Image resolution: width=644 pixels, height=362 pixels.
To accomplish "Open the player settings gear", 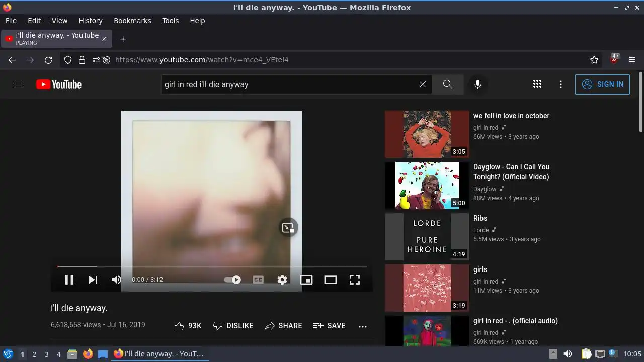I will [282, 280].
